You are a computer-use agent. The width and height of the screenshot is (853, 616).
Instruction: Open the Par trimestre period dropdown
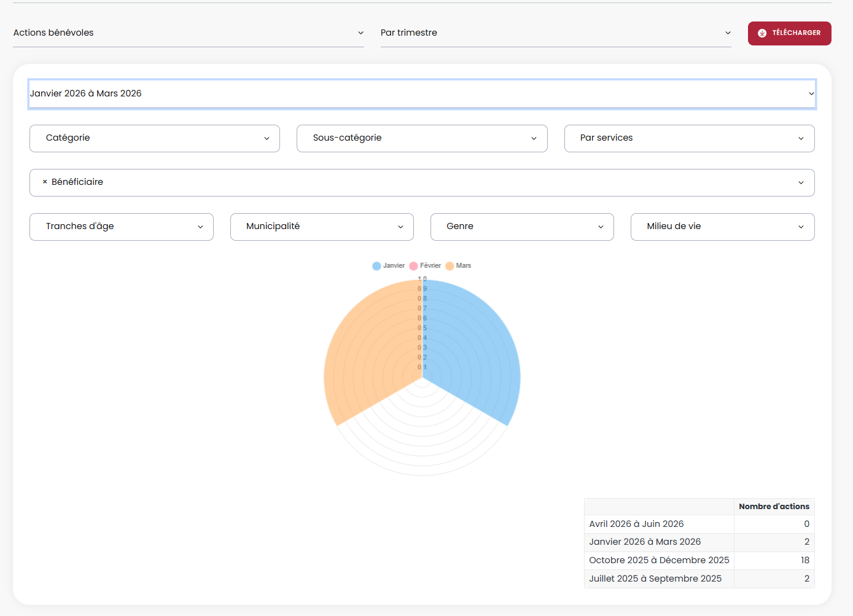pyautogui.click(x=555, y=33)
